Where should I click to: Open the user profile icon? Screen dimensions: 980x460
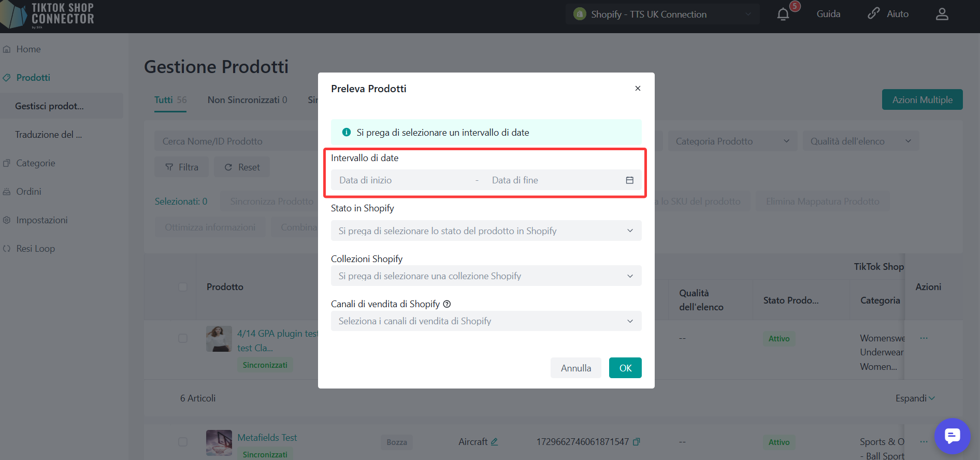[942, 14]
